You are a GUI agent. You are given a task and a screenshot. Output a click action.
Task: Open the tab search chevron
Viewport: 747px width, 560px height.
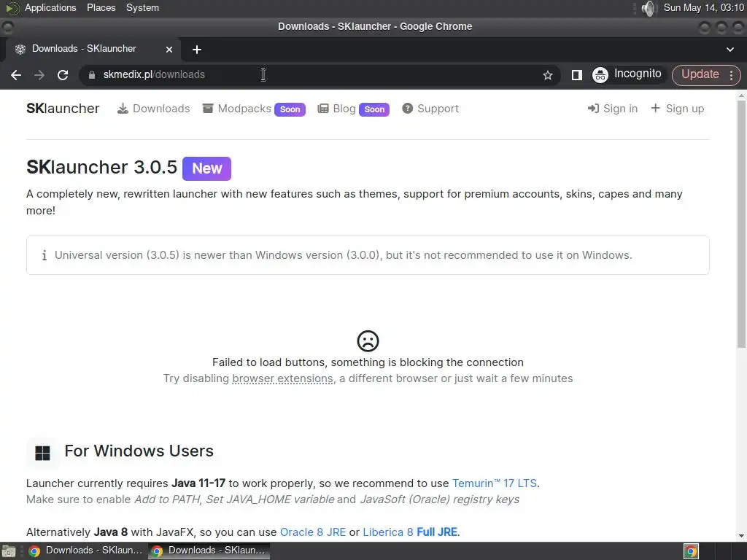pos(729,50)
